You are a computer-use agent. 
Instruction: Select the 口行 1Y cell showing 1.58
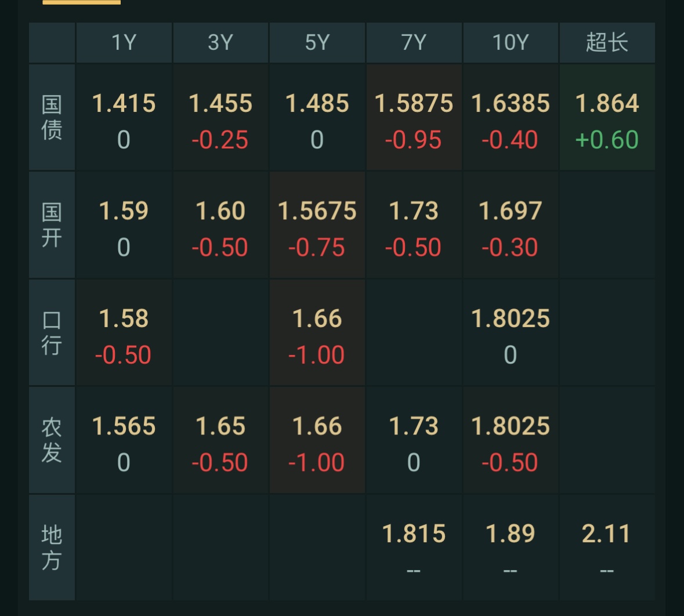(124, 319)
